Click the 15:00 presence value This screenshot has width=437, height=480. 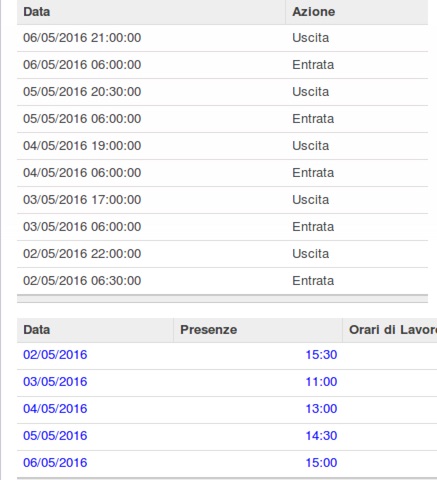pyautogui.click(x=321, y=463)
